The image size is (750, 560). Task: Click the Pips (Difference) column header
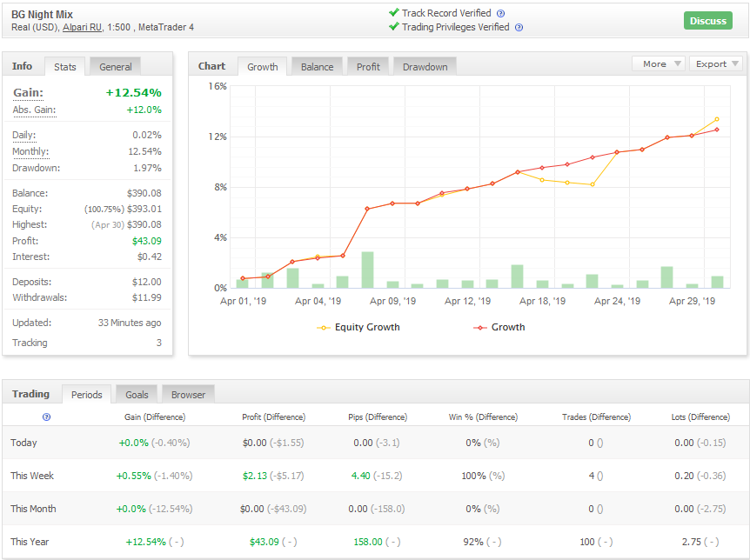(378, 417)
